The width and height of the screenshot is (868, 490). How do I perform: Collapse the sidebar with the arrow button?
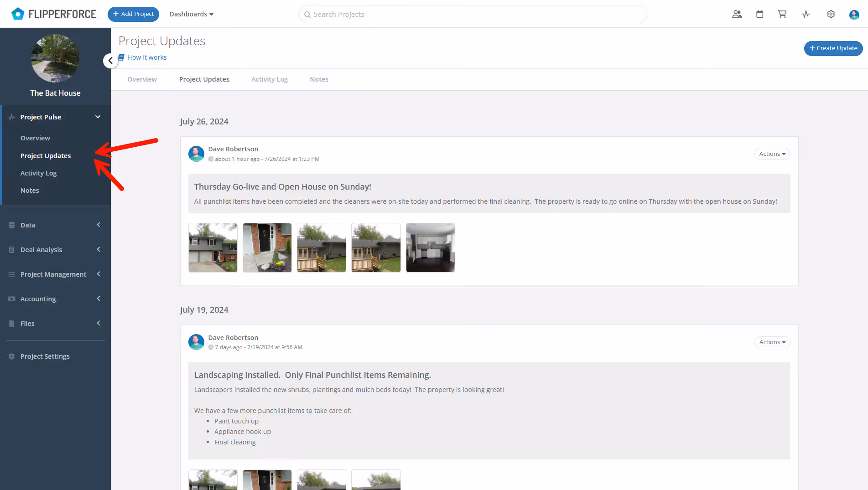pyautogui.click(x=110, y=61)
